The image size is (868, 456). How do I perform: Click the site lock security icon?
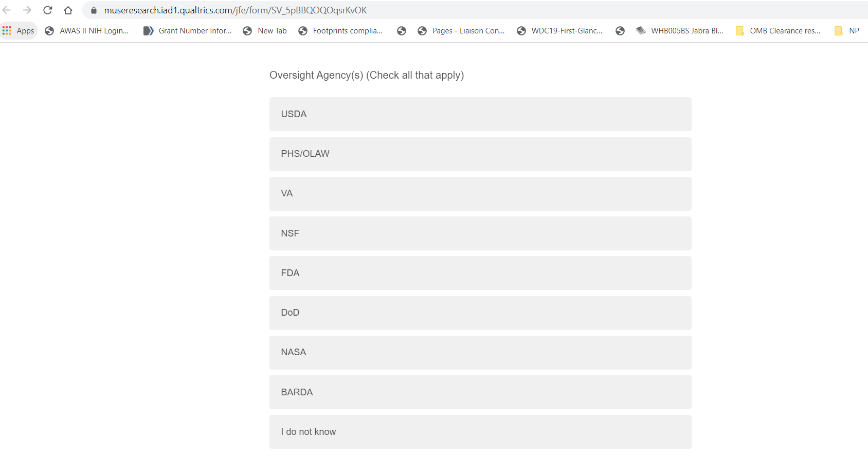pyautogui.click(x=94, y=10)
